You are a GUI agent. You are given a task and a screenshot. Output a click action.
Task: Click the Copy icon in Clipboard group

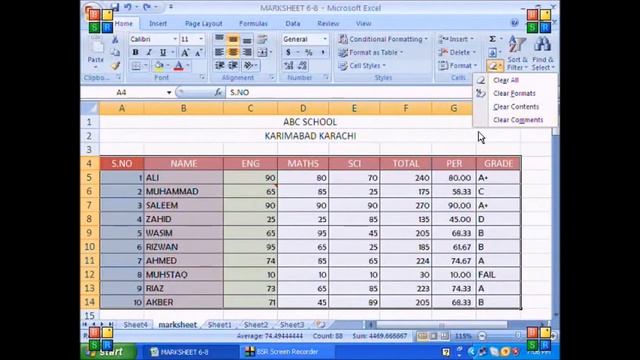point(116,53)
